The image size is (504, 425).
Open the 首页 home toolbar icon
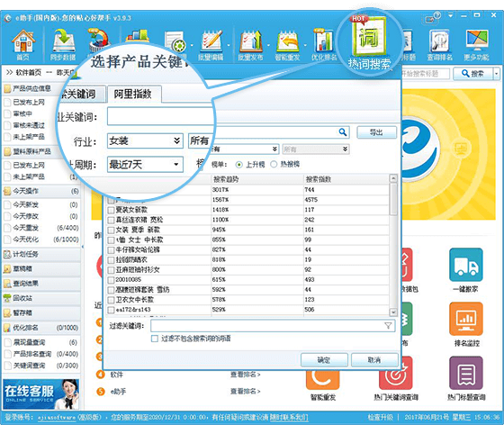tap(22, 45)
